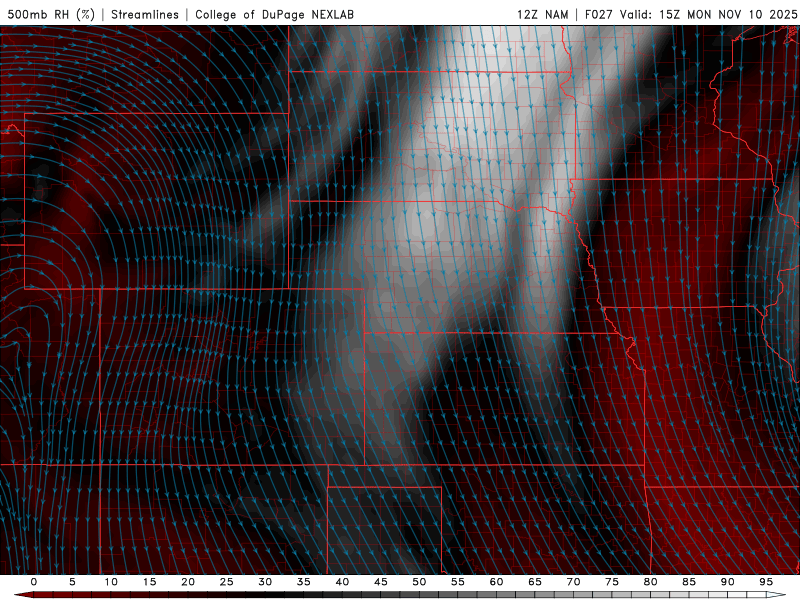Viewport: 800px width, 600px height.
Task: Click the '0' colorbar label
Action: pyautogui.click(x=34, y=582)
